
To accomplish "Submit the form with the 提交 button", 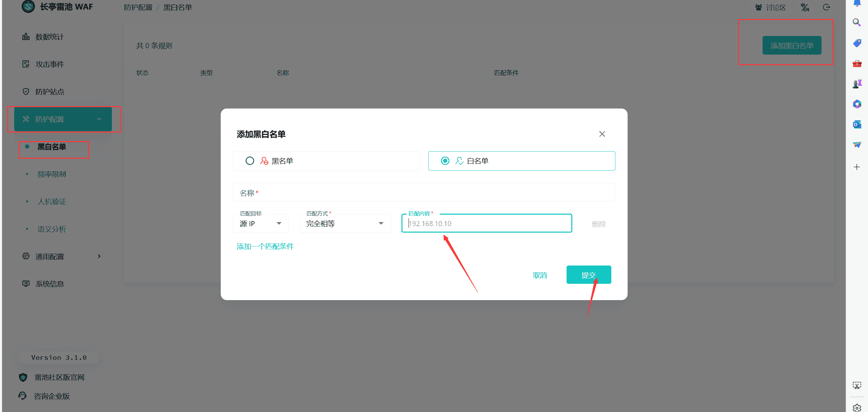I will pos(589,275).
